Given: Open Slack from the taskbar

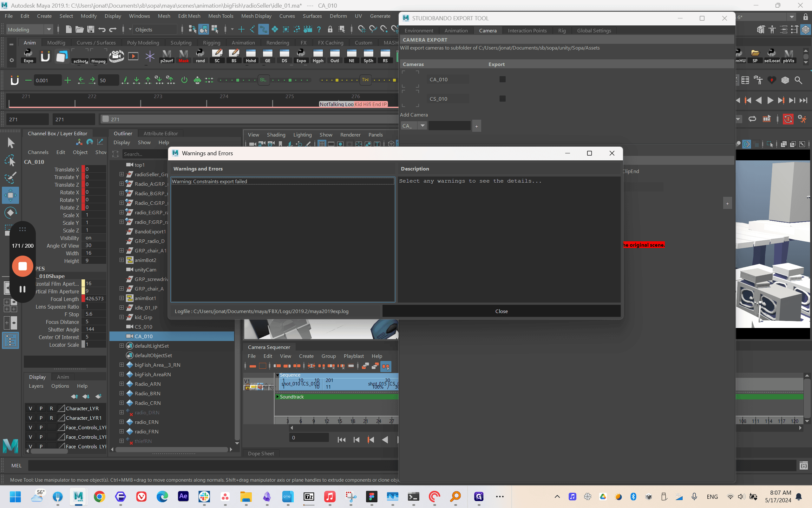Looking at the screenshot, I should click(x=204, y=496).
